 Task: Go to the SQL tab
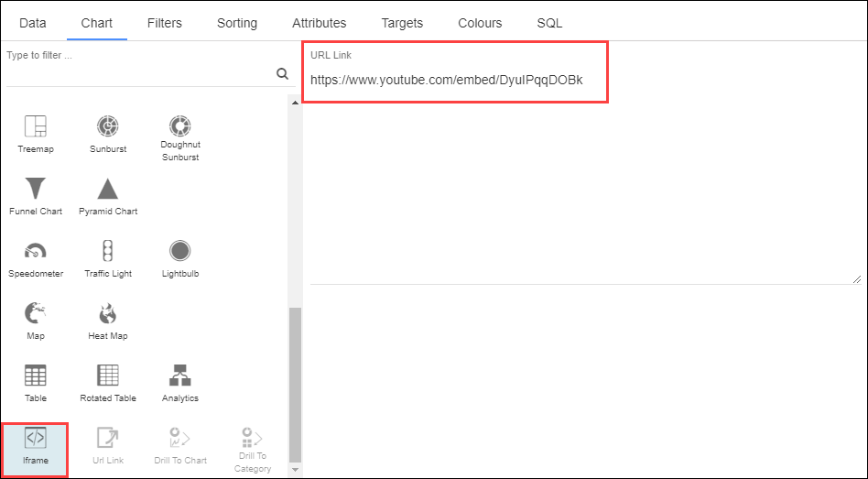click(x=549, y=23)
